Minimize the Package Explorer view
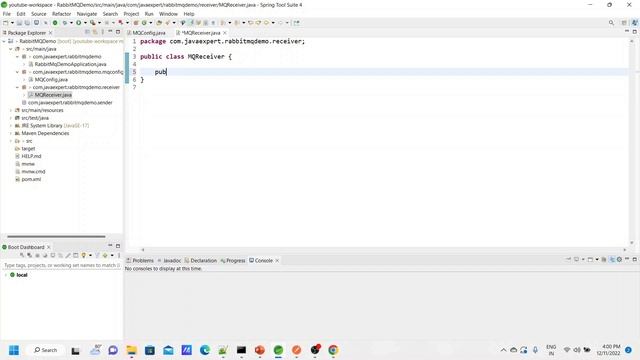640x360 pixels. (110, 32)
